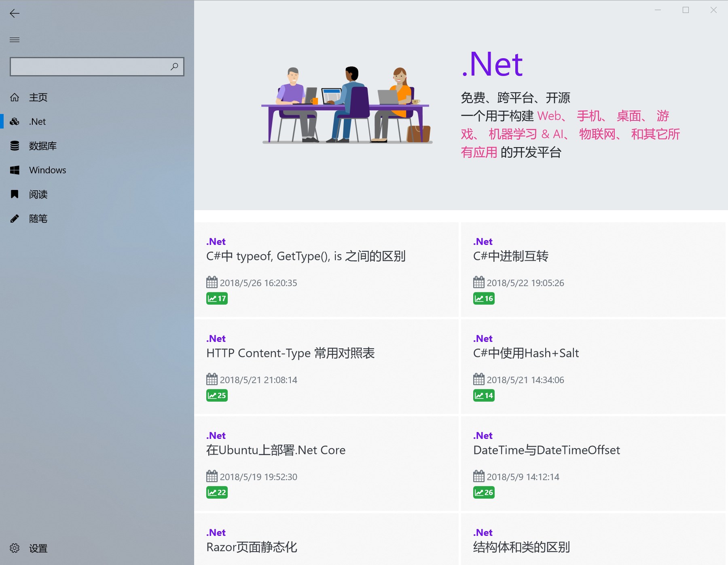Image resolution: width=728 pixels, height=565 pixels.
Task: Click the green view count badge 17
Action: (x=217, y=299)
